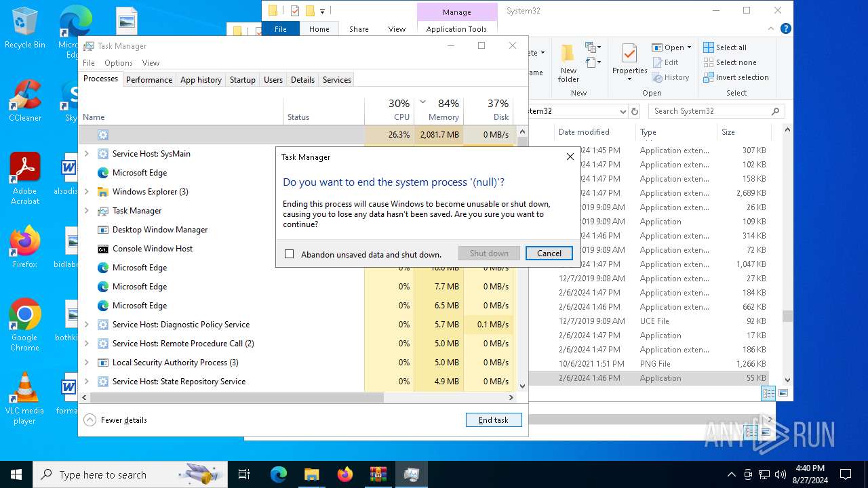Expand Windows Explorer (3) process group

point(86,192)
